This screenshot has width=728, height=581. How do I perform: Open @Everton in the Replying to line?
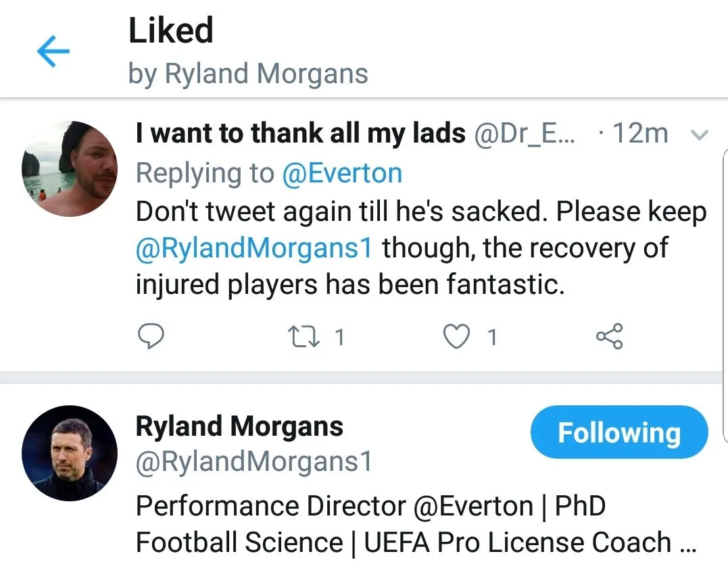(x=341, y=174)
